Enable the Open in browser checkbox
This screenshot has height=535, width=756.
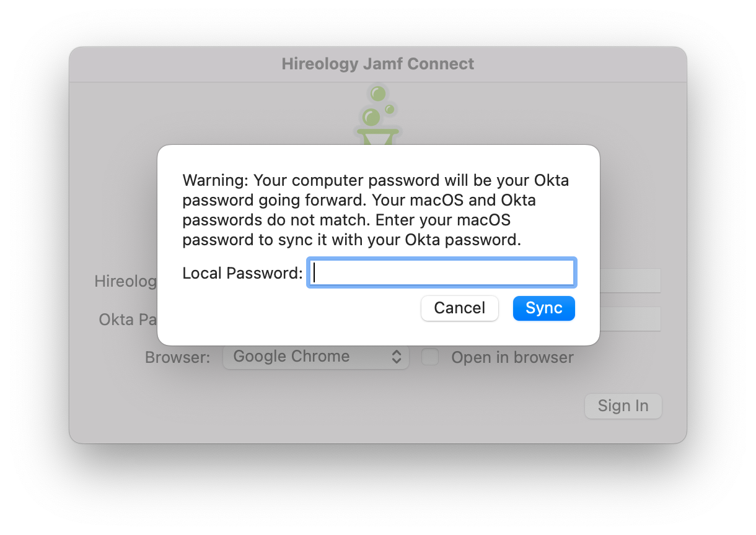(x=430, y=357)
